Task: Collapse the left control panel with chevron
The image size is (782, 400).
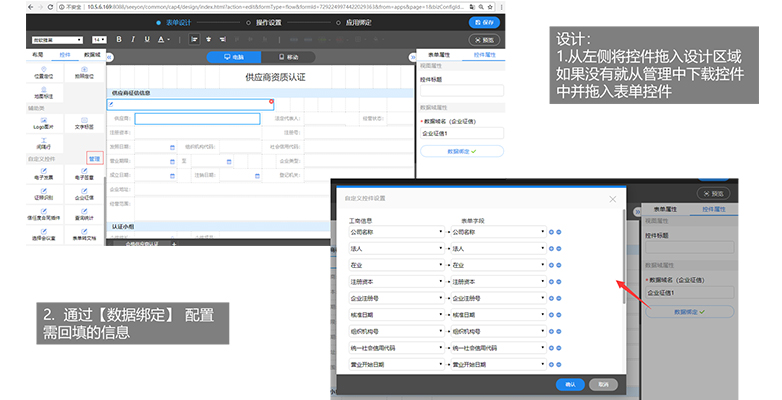Action: (110, 57)
